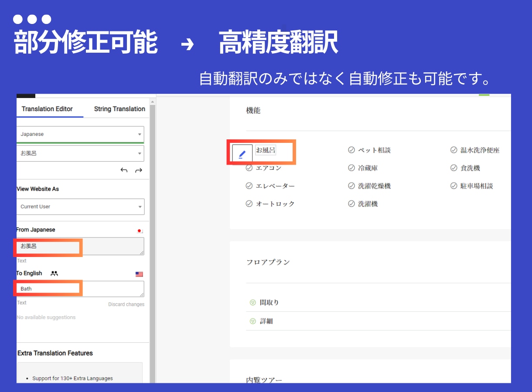The width and height of the screenshot is (532, 392).
Task: Expand the 間取り accordion arrow
Action: [x=252, y=302]
